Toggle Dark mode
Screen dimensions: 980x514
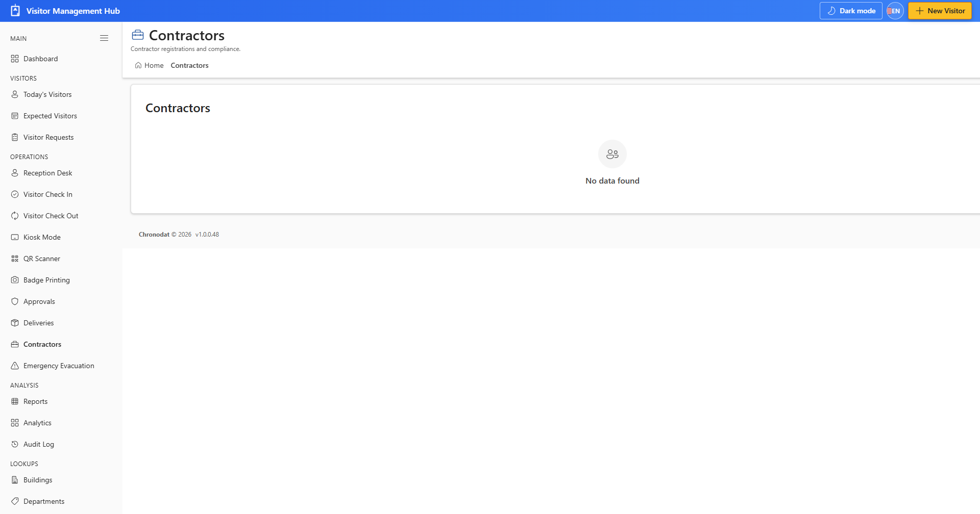tap(851, 11)
